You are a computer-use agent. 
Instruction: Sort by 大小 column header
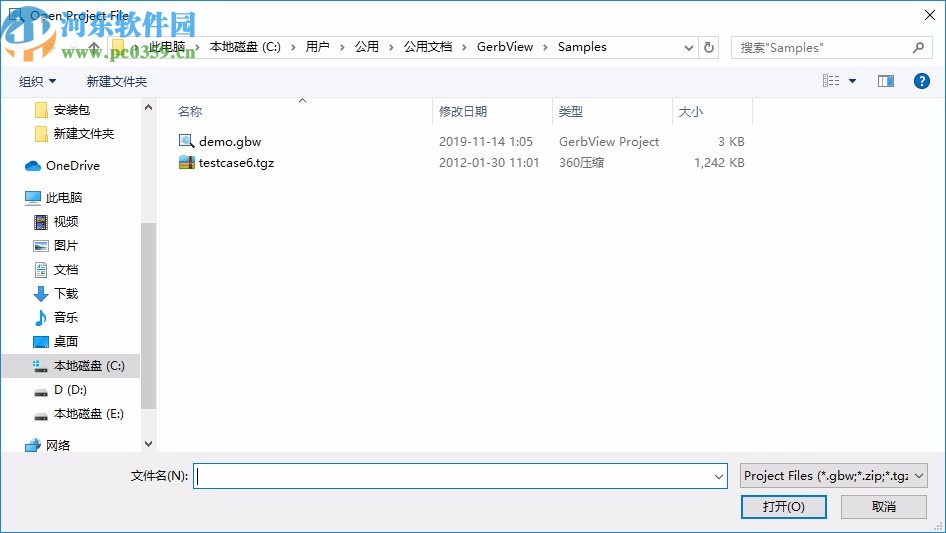pyautogui.click(x=691, y=112)
